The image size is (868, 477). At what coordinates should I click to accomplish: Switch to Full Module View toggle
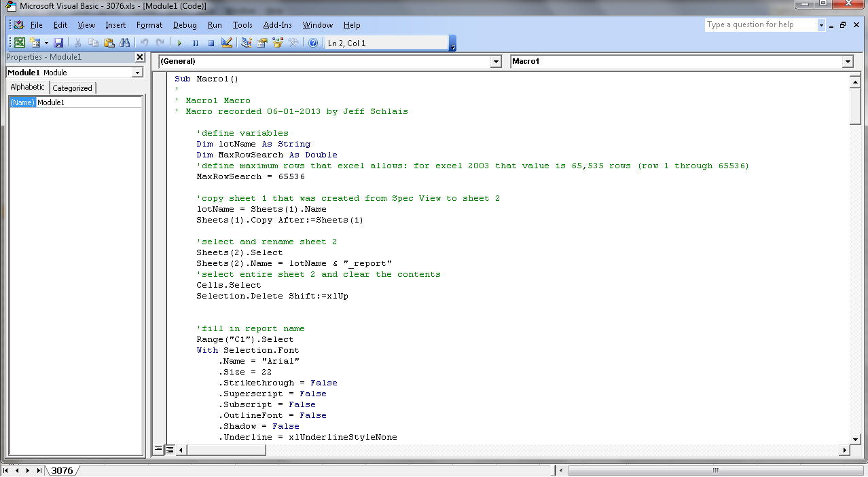click(170, 449)
